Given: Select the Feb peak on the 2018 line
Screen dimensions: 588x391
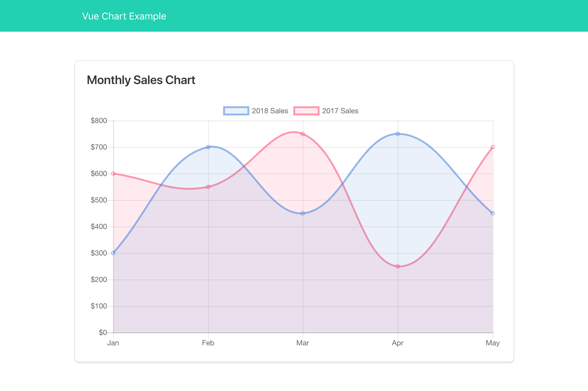Looking at the screenshot, I should coord(208,147).
